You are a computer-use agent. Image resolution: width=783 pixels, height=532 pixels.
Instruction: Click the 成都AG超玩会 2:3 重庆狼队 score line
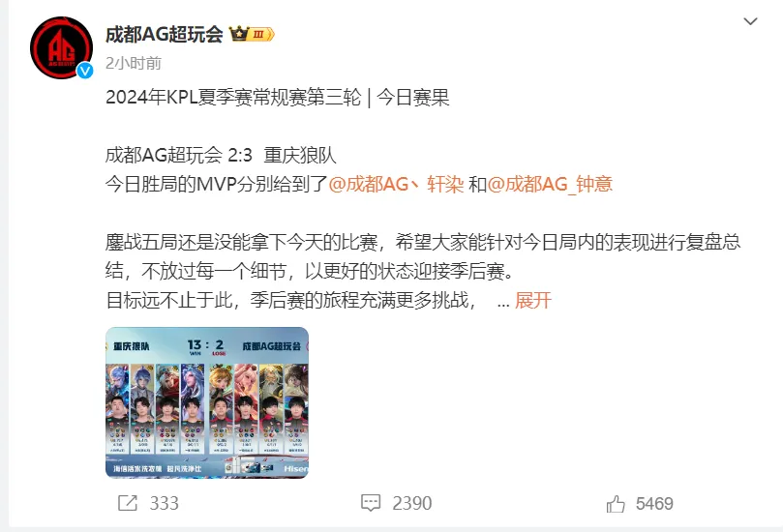[x=221, y=155]
